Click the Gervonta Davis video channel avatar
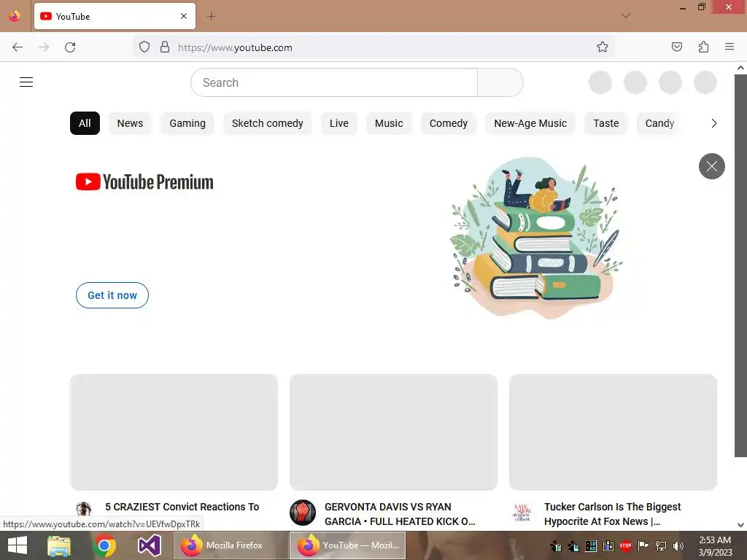This screenshot has height=560, width=747. click(x=303, y=513)
